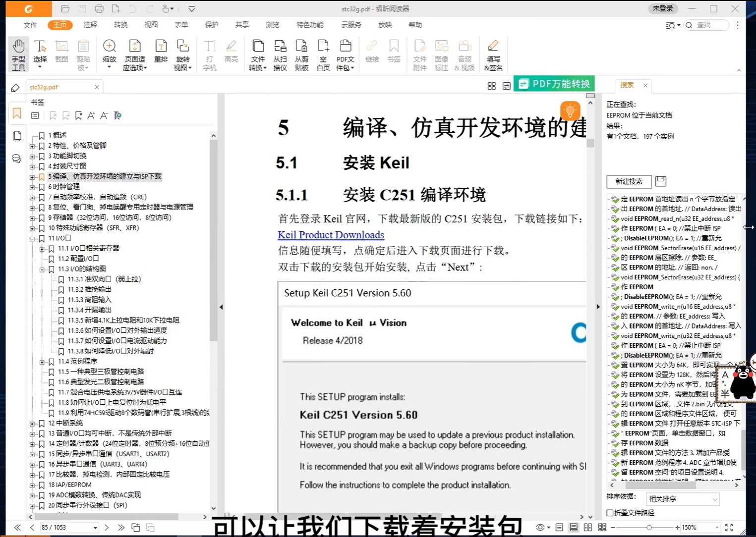Viewport: 756px width, 537px height.
Task: Open File Convert (文件转换) tool
Action: click(257, 54)
